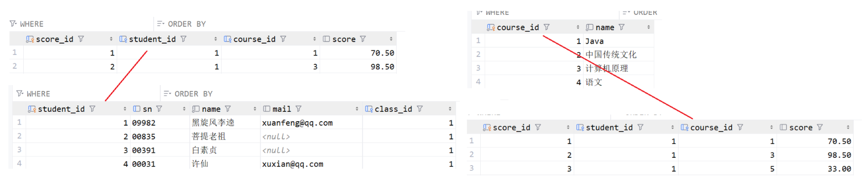Click WHERE funnel icon above two-row score table
Image resolution: width=868 pixels, height=185 pixels.
click(13, 24)
